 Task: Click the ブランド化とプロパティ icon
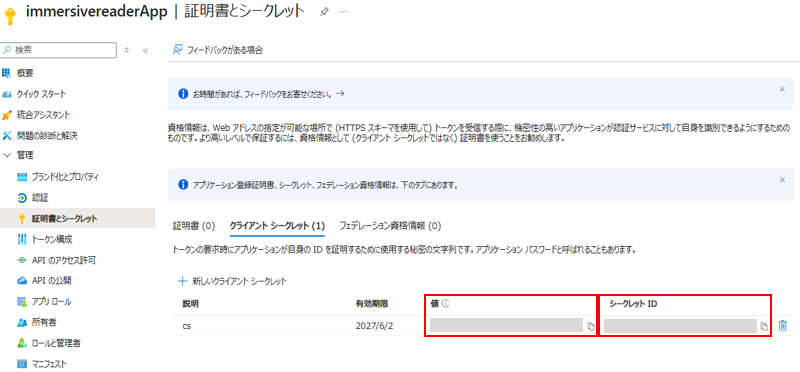pos(21,177)
